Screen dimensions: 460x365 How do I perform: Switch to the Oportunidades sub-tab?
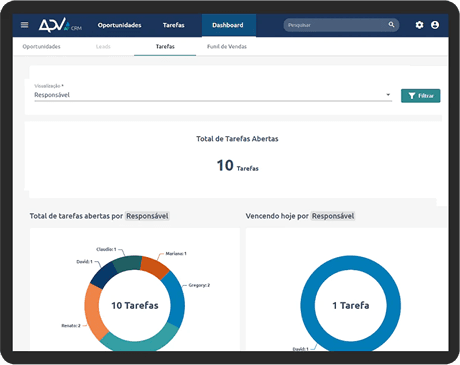coord(41,47)
